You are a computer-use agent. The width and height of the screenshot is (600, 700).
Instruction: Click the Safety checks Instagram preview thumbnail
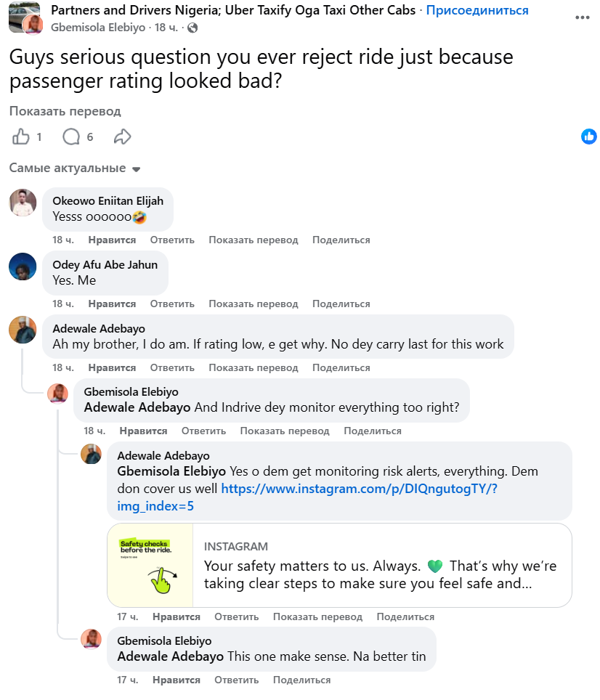tap(150, 565)
